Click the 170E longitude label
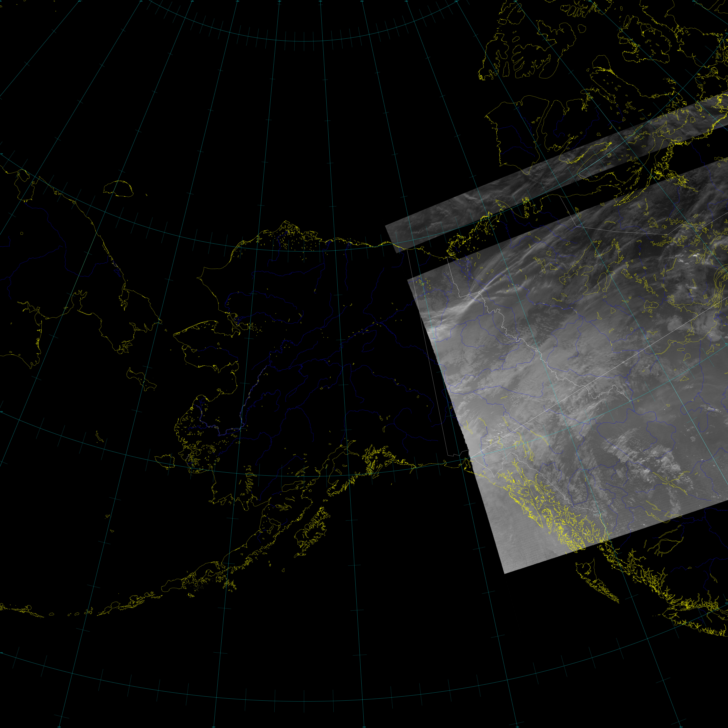This screenshot has width=728, height=728. click(x=141, y=1)
